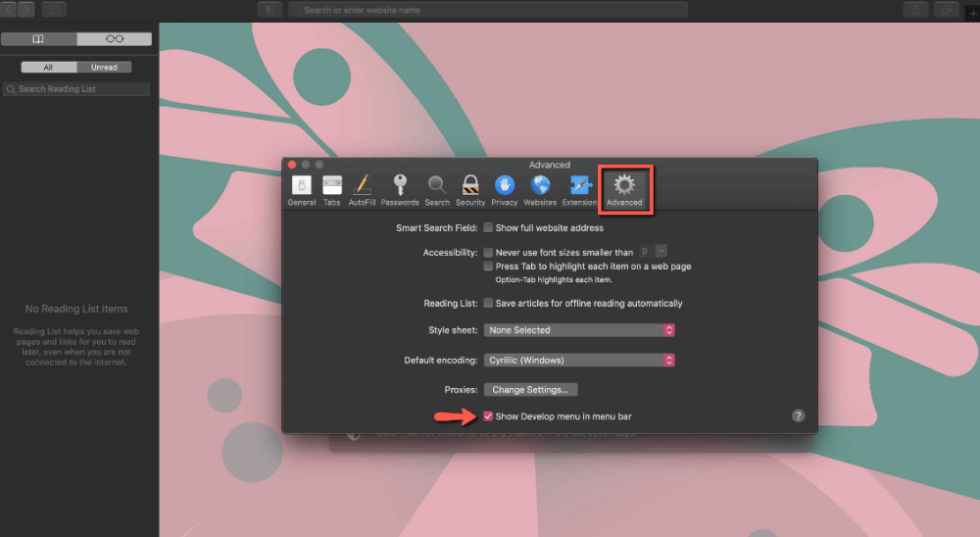
Task: Open the Websites preferences pane
Action: pos(540,190)
